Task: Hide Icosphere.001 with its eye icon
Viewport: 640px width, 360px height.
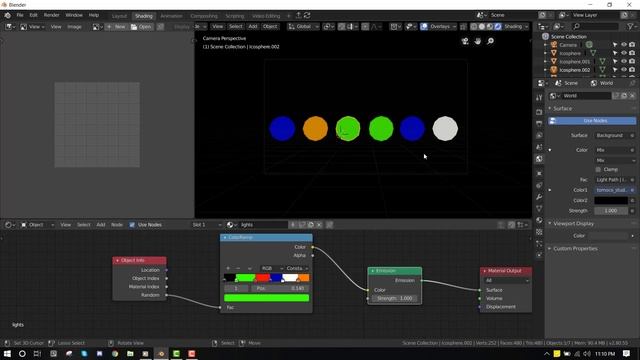Action: (624, 62)
